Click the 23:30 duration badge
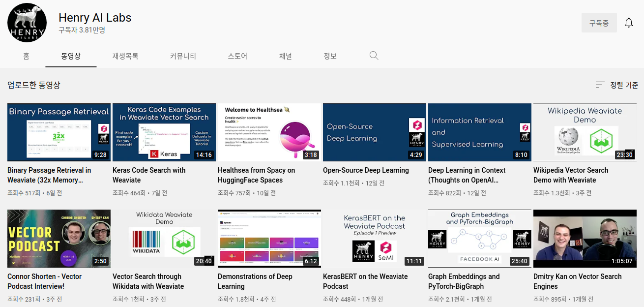Viewport: 644px width, 307px height. pyautogui.click(x=624, y=155)
